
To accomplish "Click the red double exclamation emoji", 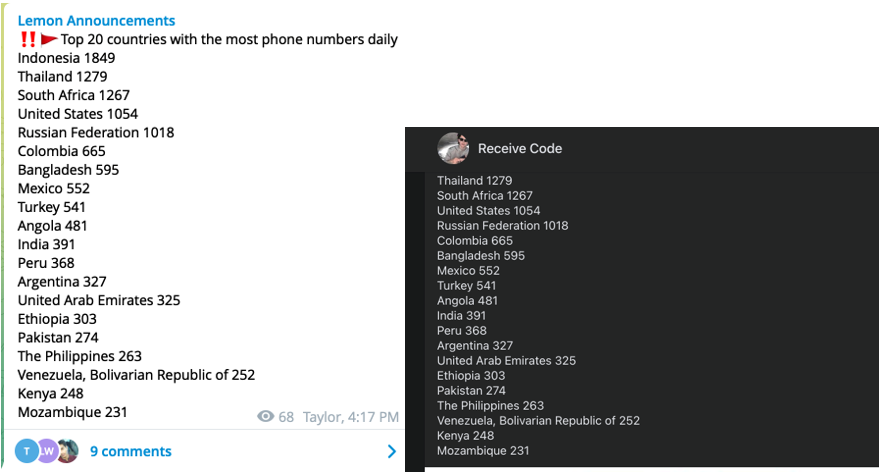I will click(27, 40).
